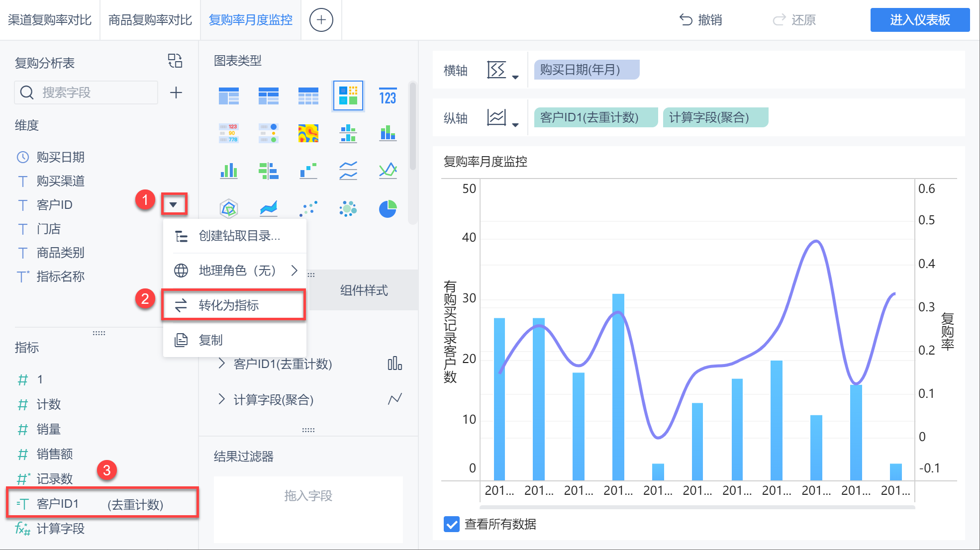This screenshot has width=980, height=550.
Task: Open the table switch icon next to 复购分析表
Action: click(175, 61)
